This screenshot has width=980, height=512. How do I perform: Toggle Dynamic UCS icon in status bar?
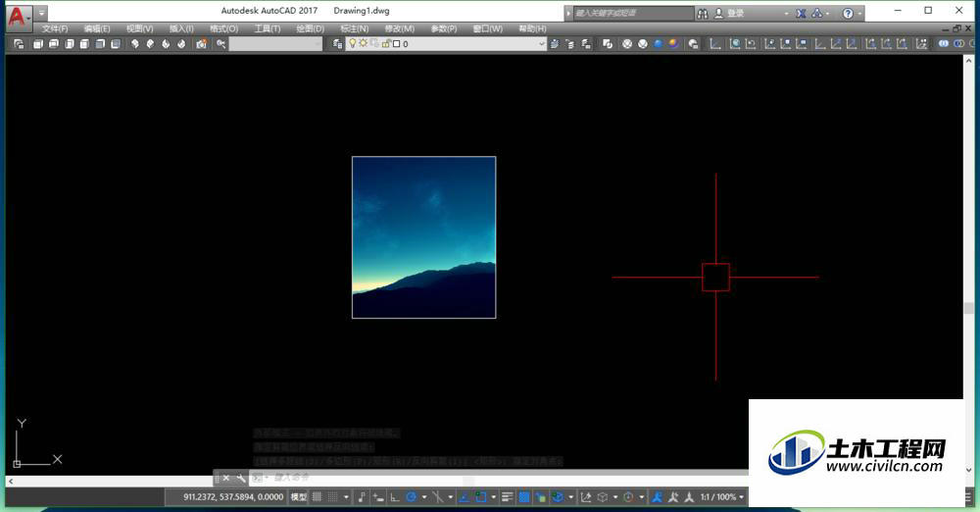pos(586,497)
